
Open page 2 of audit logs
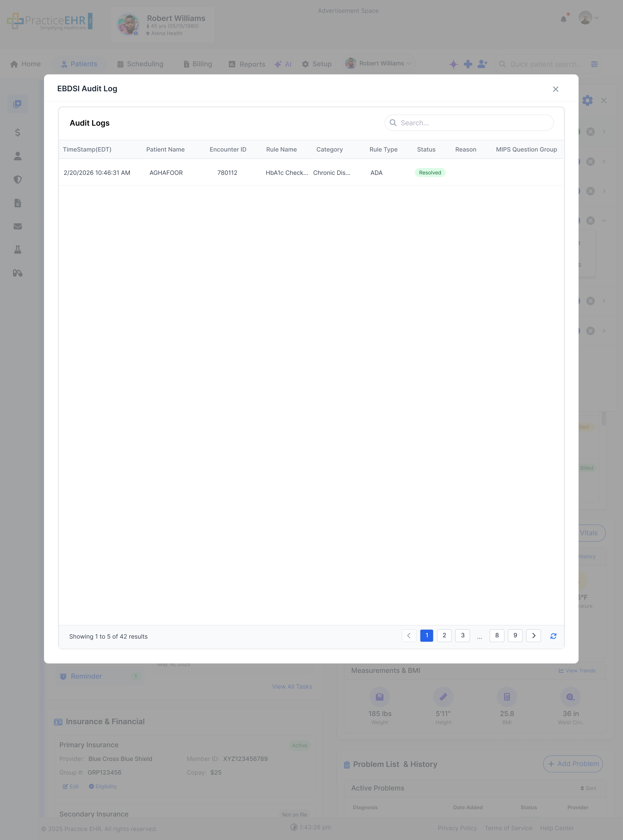click(x=444, y=636)
